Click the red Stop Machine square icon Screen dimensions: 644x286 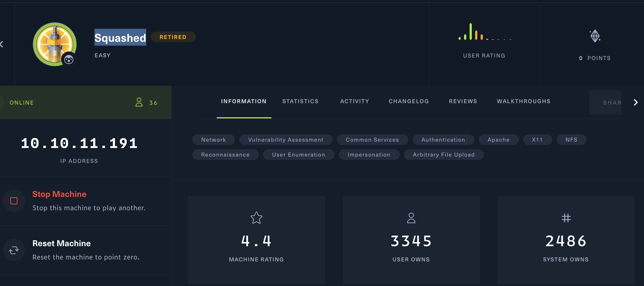point(14,201)
